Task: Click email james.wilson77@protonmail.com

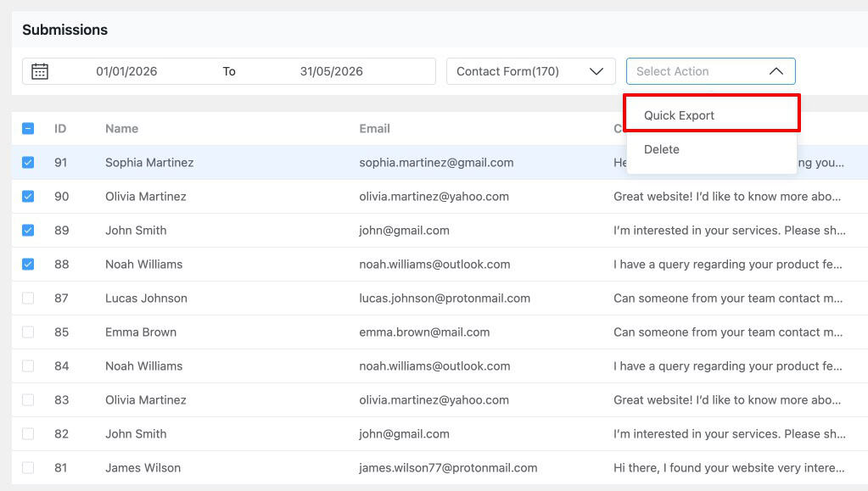Action: [448, 468]
